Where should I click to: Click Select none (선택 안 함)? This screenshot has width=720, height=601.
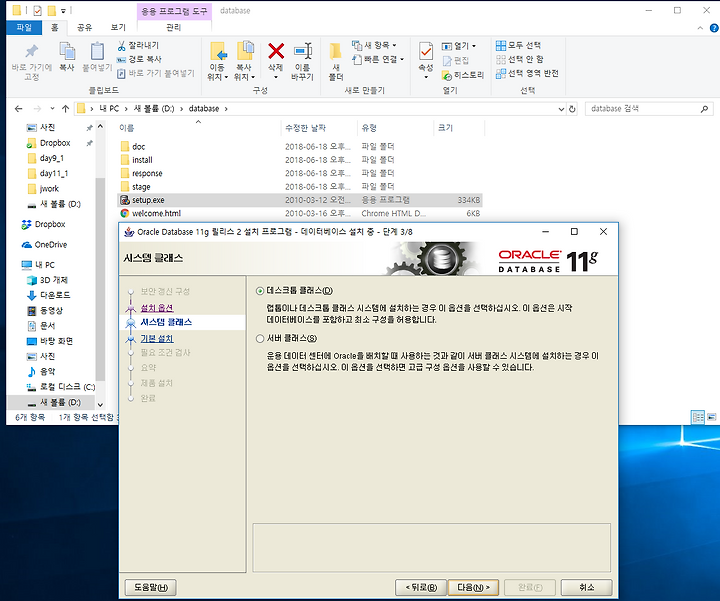pos(519,59)
